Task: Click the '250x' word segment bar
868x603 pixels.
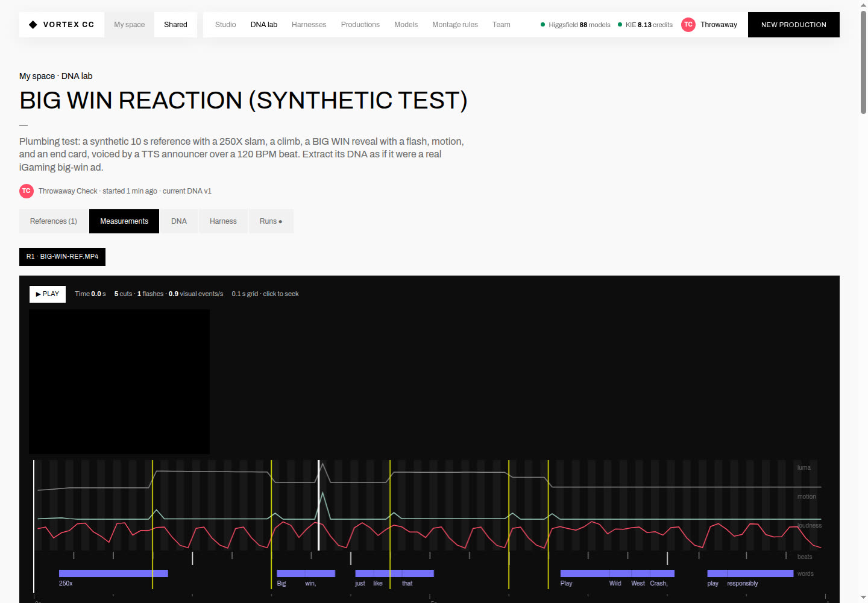Action: pos(113,573)
